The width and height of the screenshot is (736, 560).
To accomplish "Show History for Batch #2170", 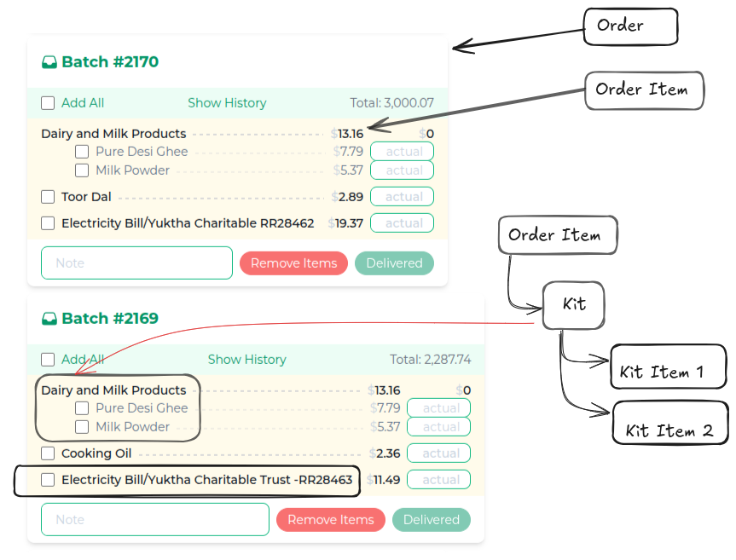I will coord(227,103).
